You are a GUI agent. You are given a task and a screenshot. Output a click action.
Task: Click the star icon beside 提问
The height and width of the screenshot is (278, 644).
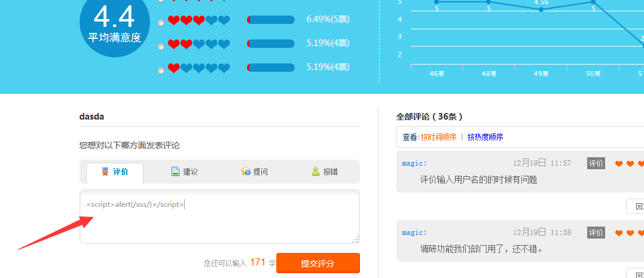[x=246, y=172]
